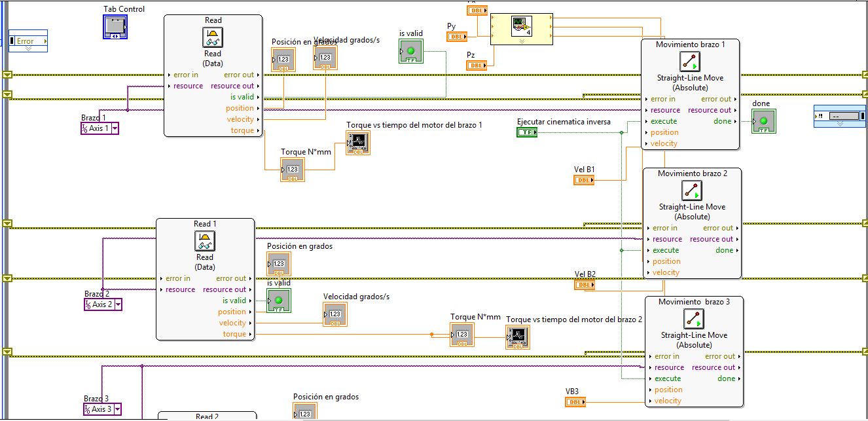Click Movimiento brazo 2 Straight-Line Move icon
Screen dimensions: 868x421
point(692,191)
